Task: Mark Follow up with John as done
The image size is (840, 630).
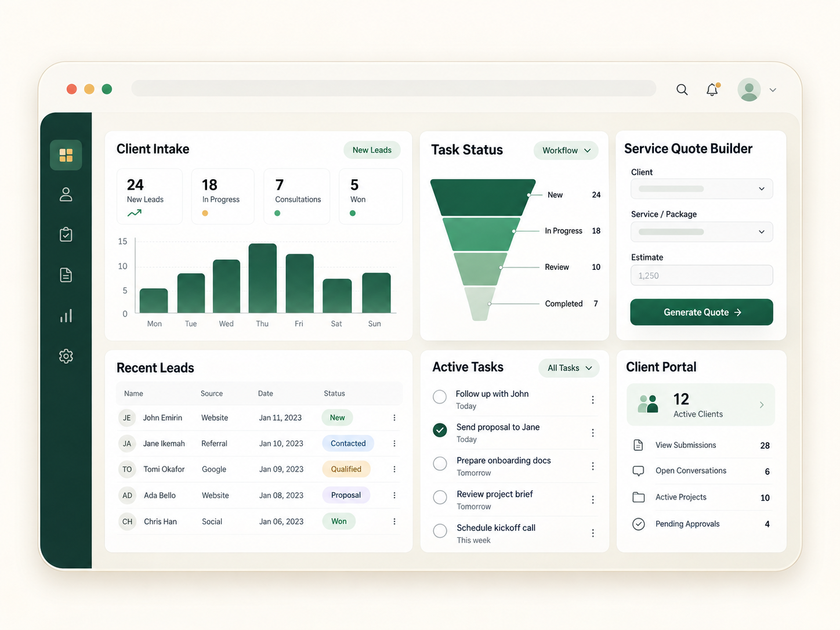Action: point(440,397)
